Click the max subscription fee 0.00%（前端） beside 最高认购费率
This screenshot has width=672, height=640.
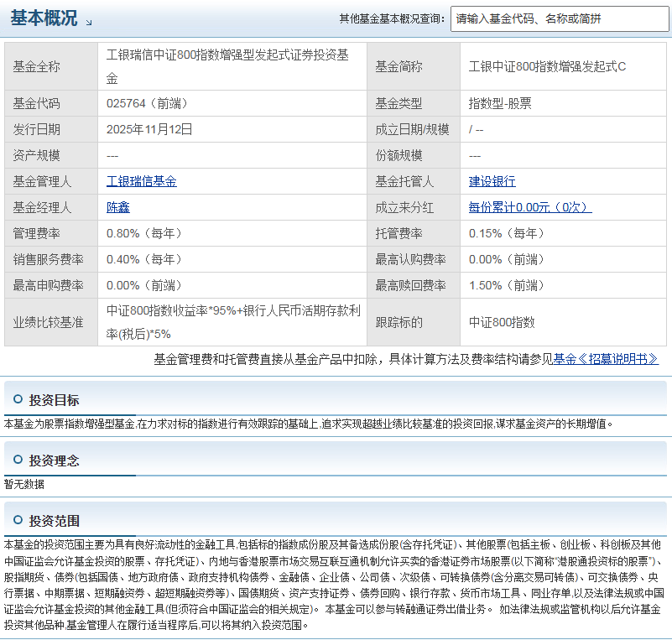pos(507,259)
